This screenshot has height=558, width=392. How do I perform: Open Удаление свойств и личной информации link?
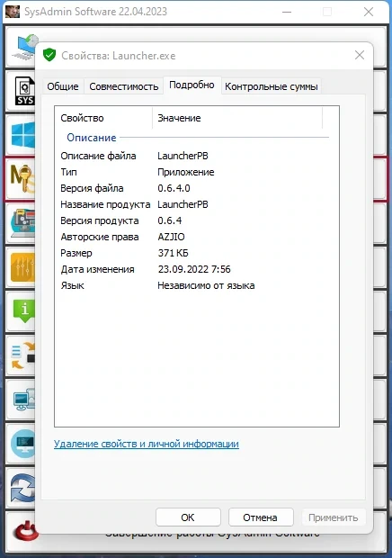(147, 444)
